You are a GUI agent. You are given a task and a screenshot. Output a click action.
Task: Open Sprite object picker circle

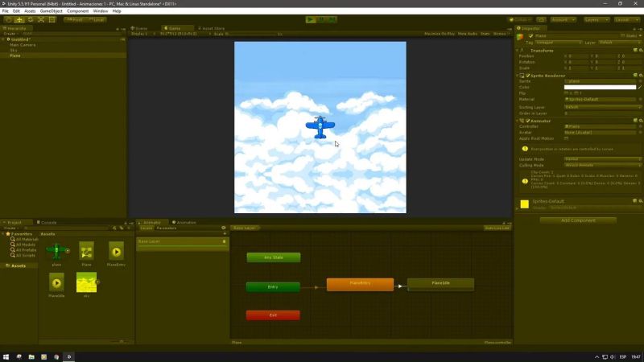point(640,81)
